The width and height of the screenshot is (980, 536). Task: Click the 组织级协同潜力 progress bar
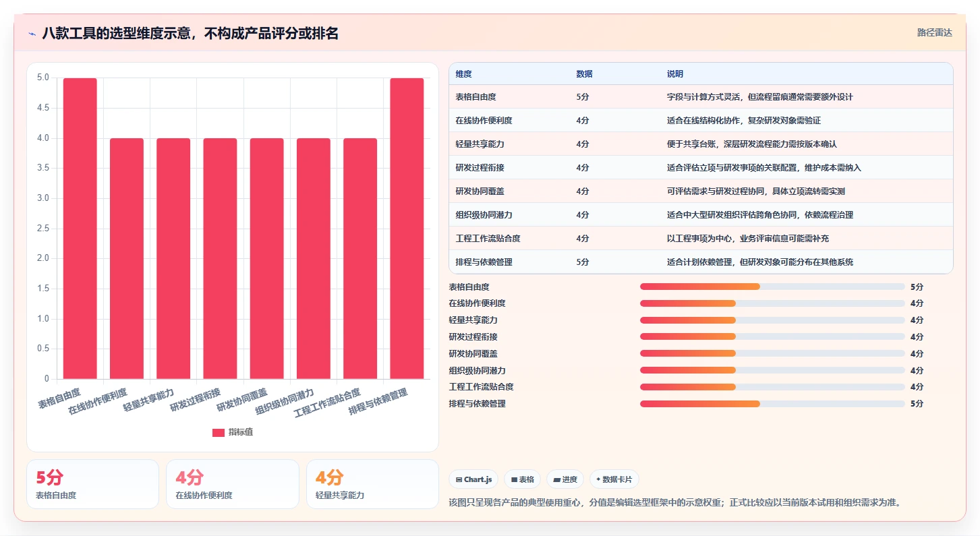tap(772, 370)
